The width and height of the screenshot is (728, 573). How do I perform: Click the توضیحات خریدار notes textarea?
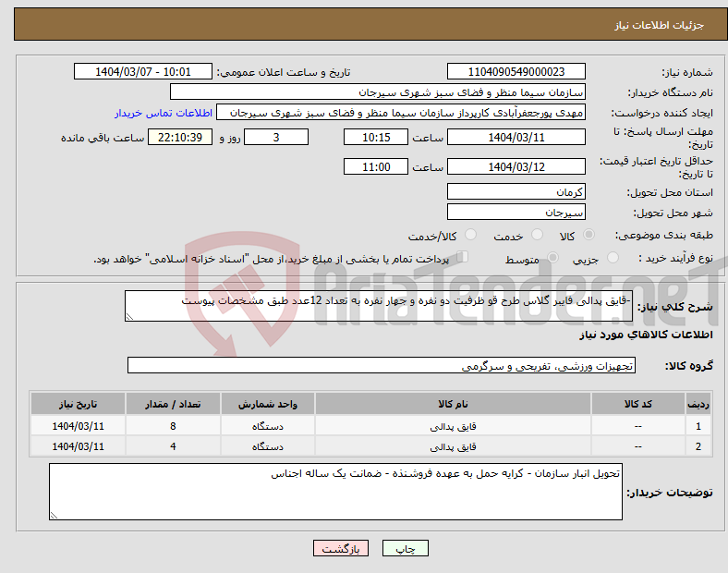[335, 492]
